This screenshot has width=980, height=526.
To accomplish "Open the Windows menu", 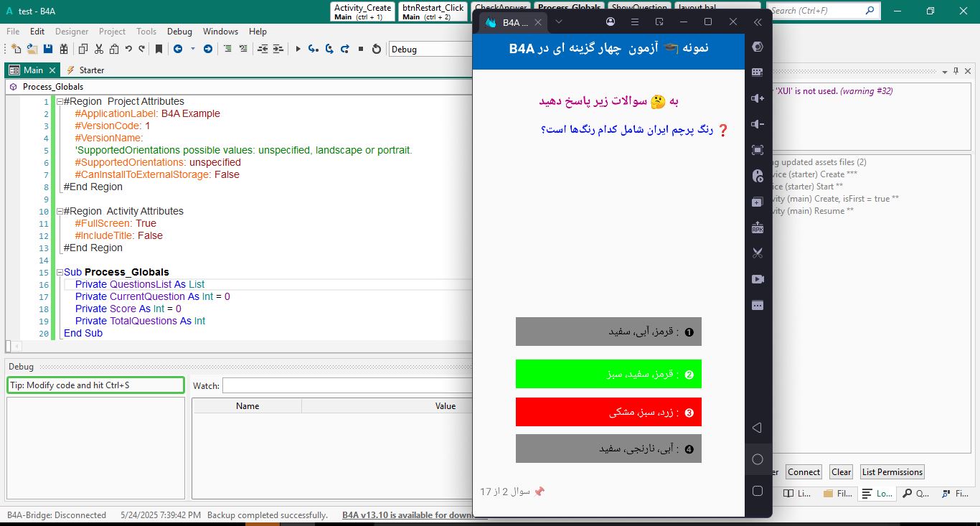I will click(x=220, y=32).
